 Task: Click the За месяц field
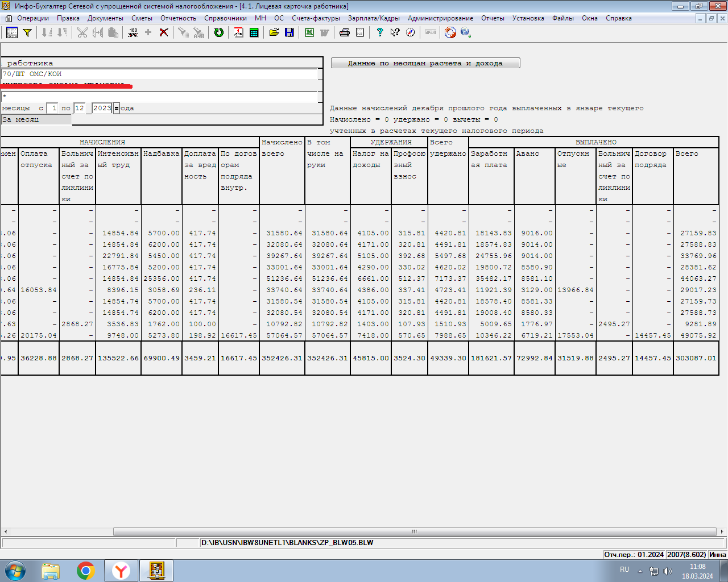pyautogui.click(x=36, y=119)
